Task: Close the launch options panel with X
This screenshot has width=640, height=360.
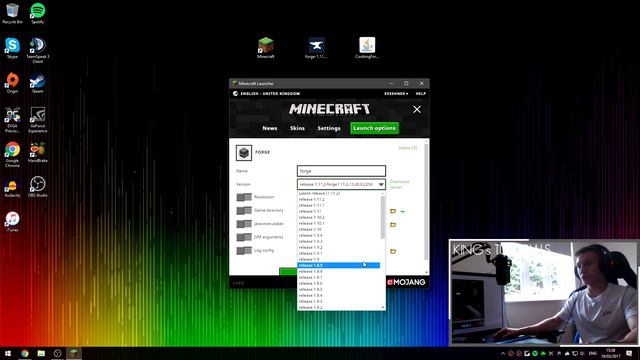Action: pos(417,109)
